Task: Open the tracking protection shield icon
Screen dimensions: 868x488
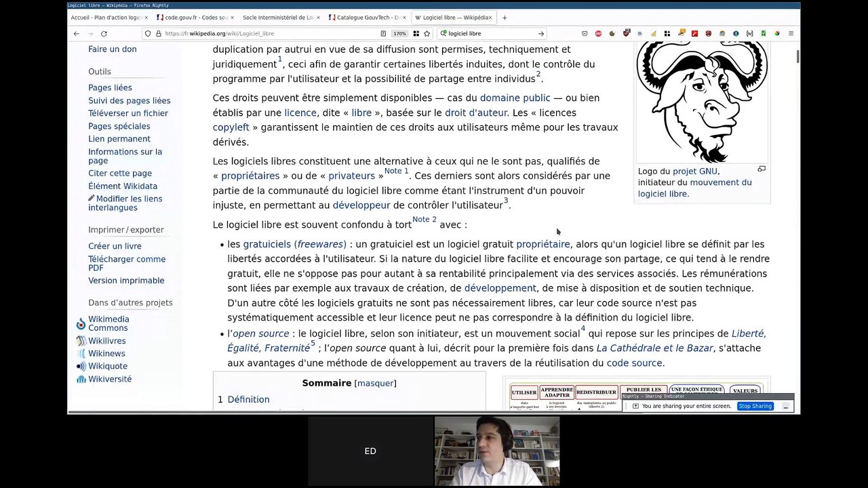Action: (148, 33)
